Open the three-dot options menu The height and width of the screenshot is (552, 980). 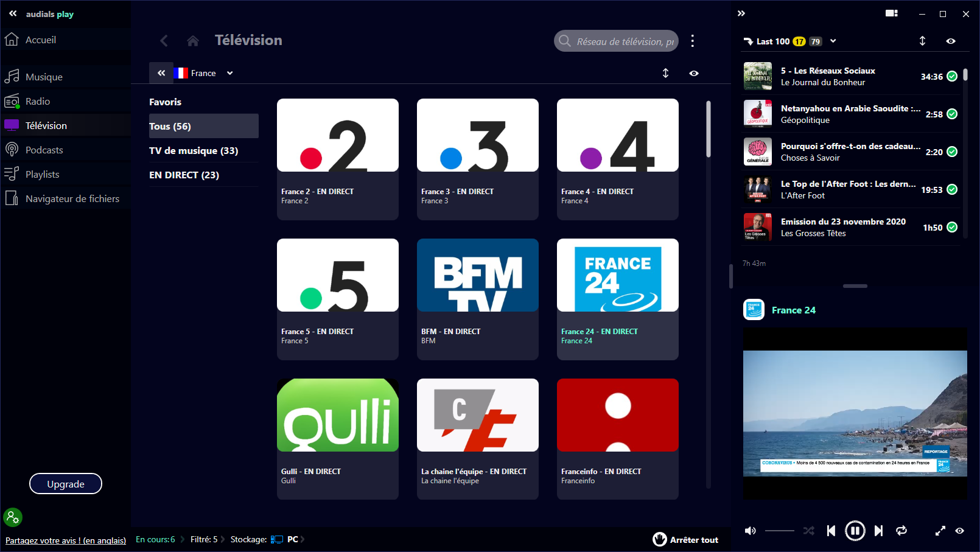693,41
